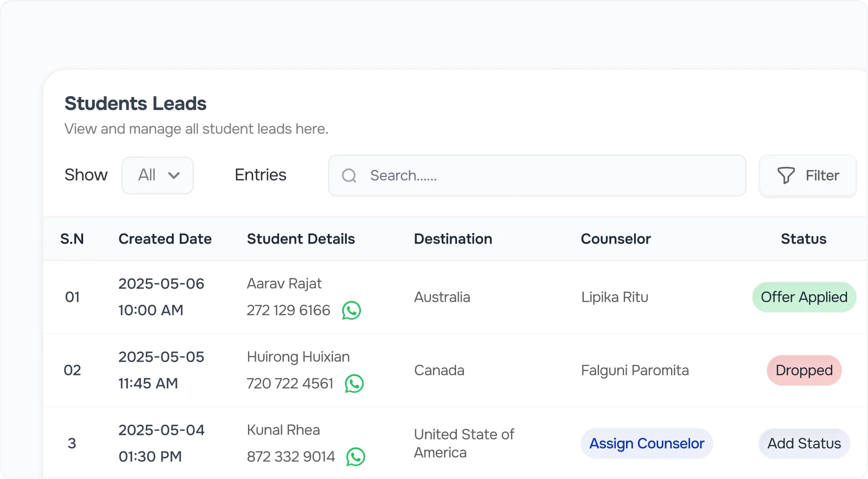The height and width of the screenshot is (479, 868).
Task: Click Assign Counselor for Kunal Rhea
Action: pos(646,444)
